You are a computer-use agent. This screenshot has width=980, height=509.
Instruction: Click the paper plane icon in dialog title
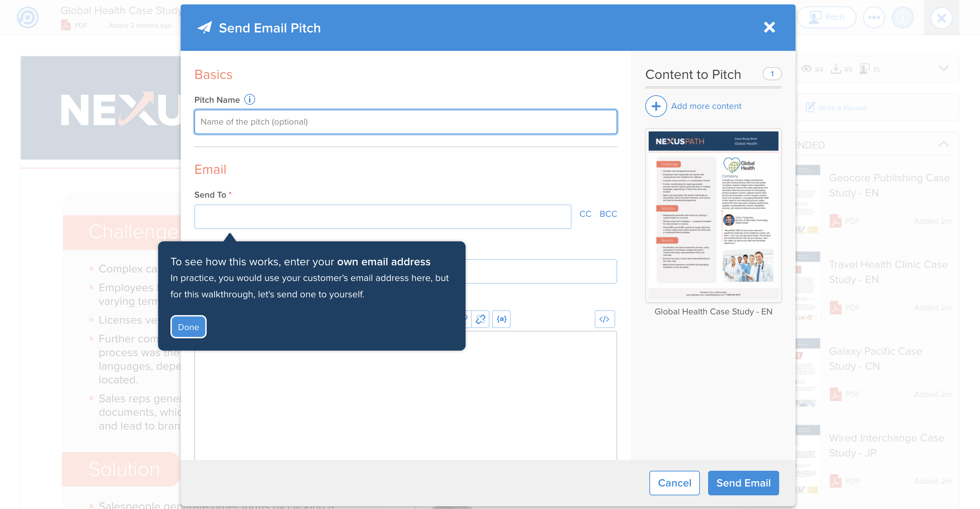204,27
